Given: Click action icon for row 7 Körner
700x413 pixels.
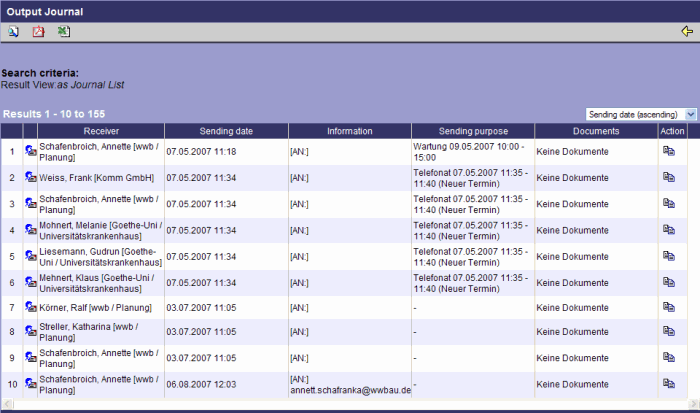Looking at the screenshot, I should coord(669,306).
